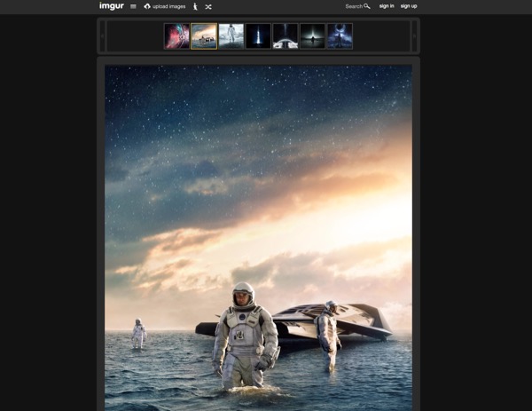Open the sign up link
The width and height of the screenshot is (532, 411).
click(x=409, y=6)
